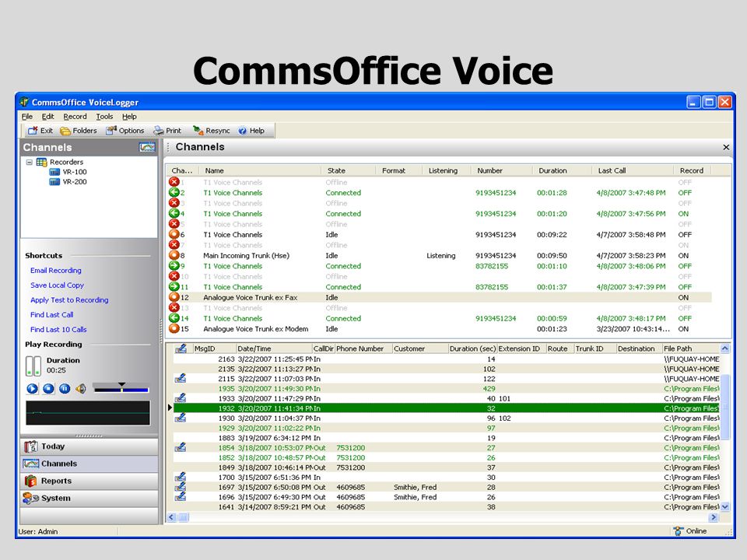
Task: Click the outgoing icon of channel 9
Action: click(x=174, y=266)
